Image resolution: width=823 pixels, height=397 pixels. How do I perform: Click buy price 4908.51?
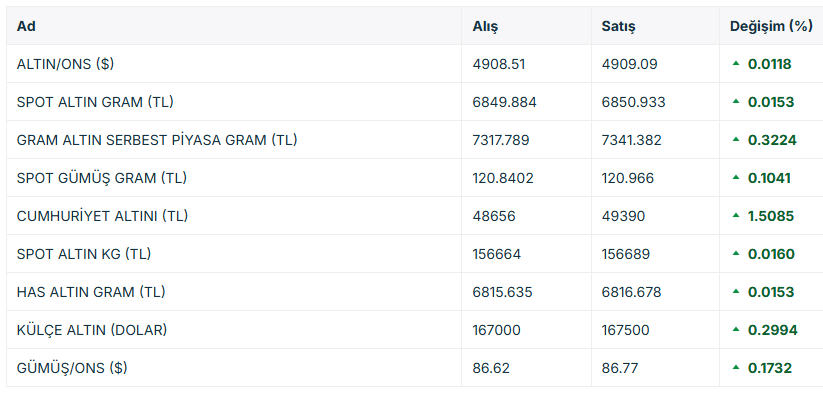(499, 64)
